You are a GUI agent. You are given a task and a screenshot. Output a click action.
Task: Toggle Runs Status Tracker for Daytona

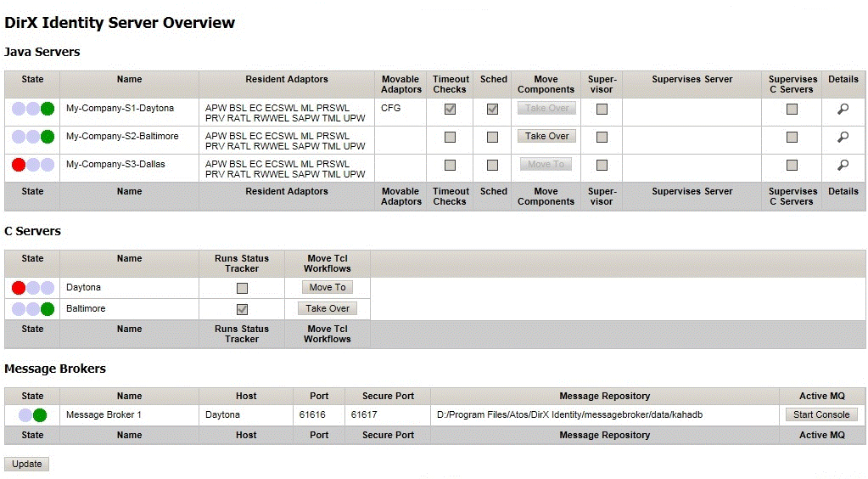(242, 288)
